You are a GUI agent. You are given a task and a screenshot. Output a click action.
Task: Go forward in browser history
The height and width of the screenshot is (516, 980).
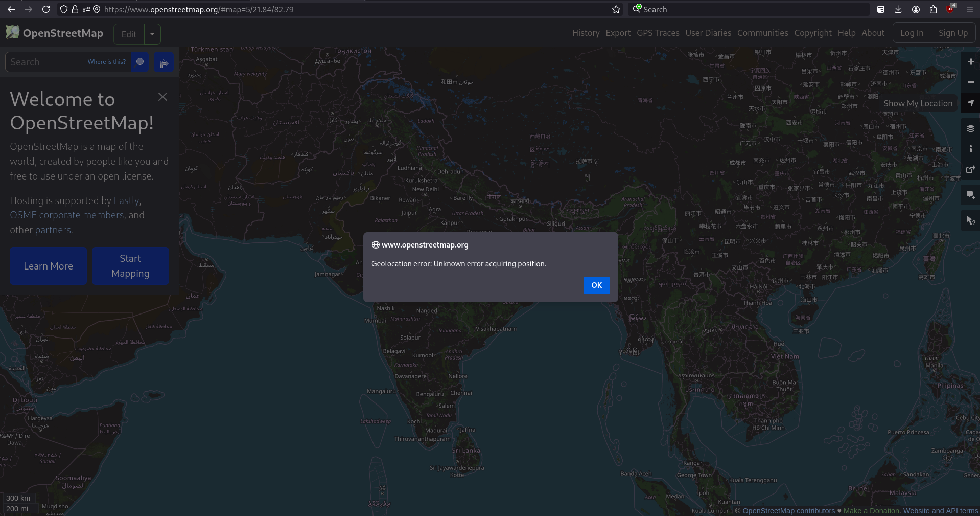[29, 9]
